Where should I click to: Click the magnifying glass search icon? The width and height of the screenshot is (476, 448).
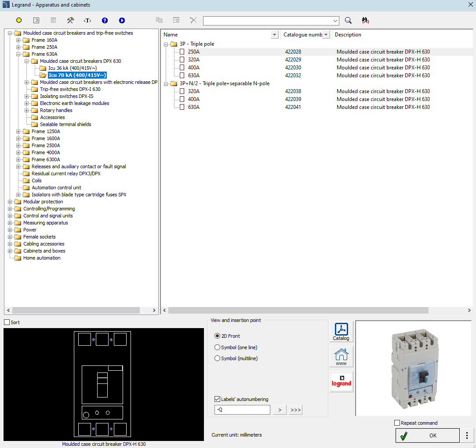pyautogui.click(x=348, y=20)
